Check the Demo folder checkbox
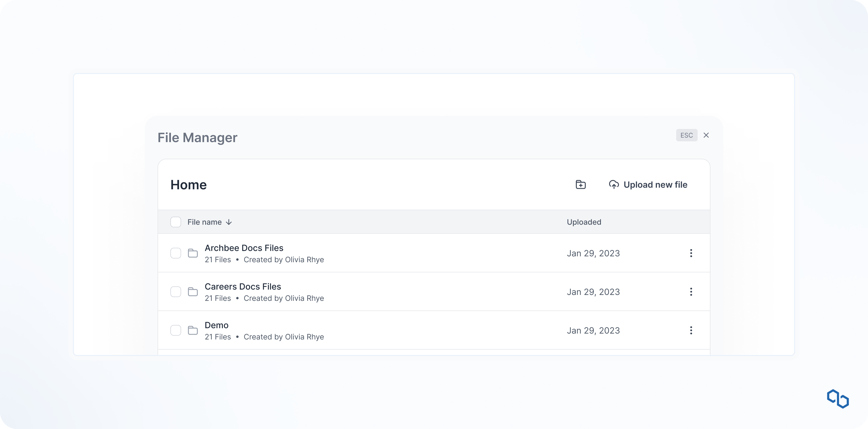 click(x=175, y=330)
